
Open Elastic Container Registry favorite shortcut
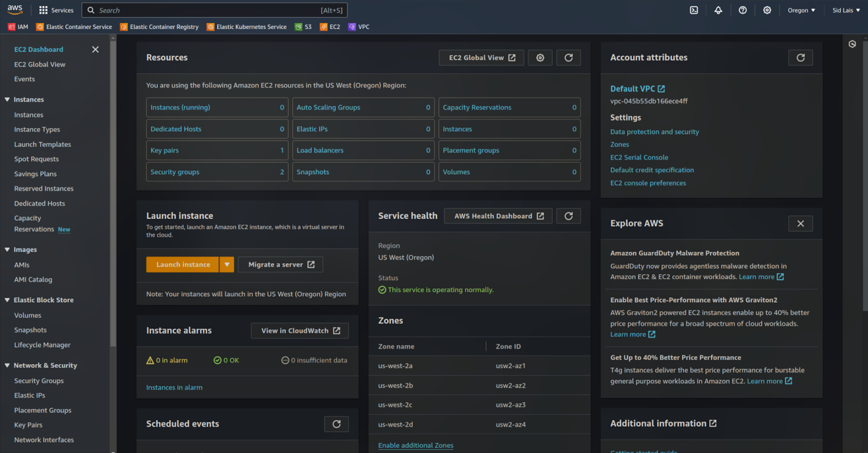tap(159, 27)
